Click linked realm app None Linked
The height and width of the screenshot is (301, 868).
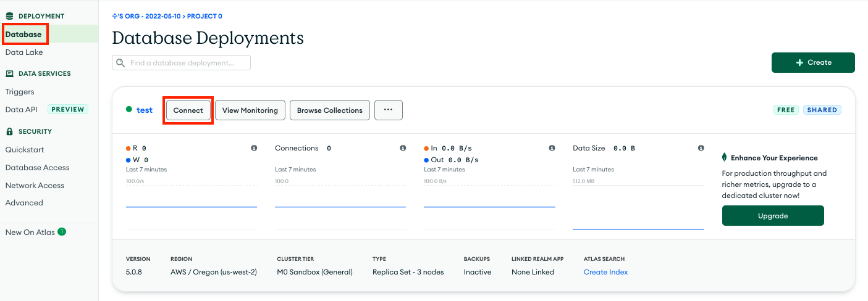point(533,272)
